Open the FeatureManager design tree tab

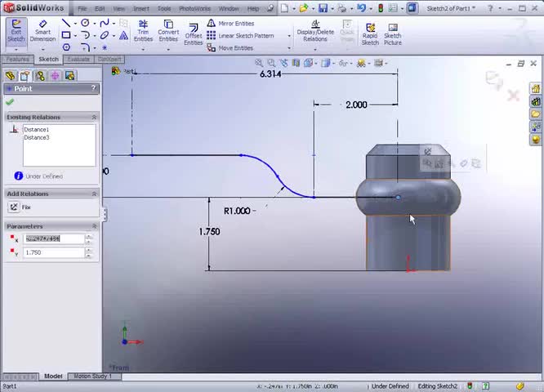click(x=11, y=75)
